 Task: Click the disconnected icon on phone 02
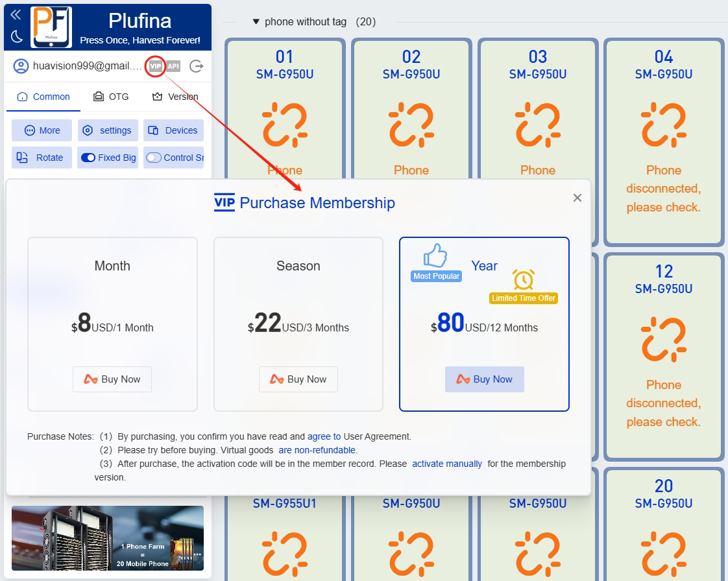point(411,125)
